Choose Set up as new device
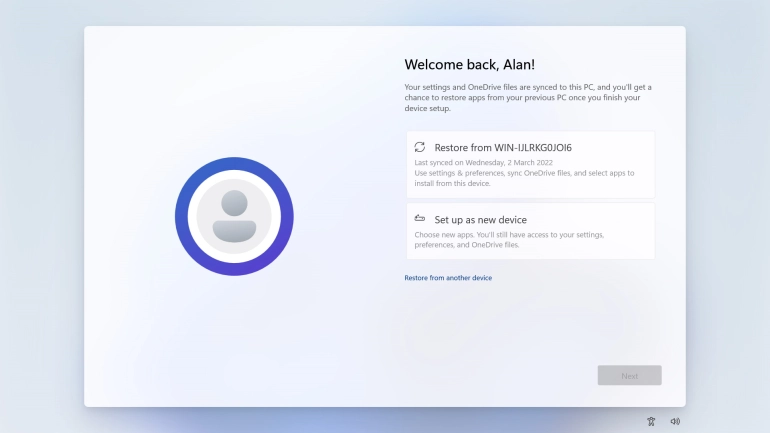The height and width of the screenshot is (433, 770). pos(530,231)
